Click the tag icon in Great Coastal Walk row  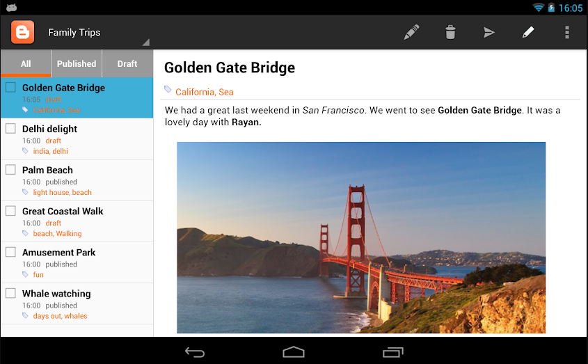point(25,233)
